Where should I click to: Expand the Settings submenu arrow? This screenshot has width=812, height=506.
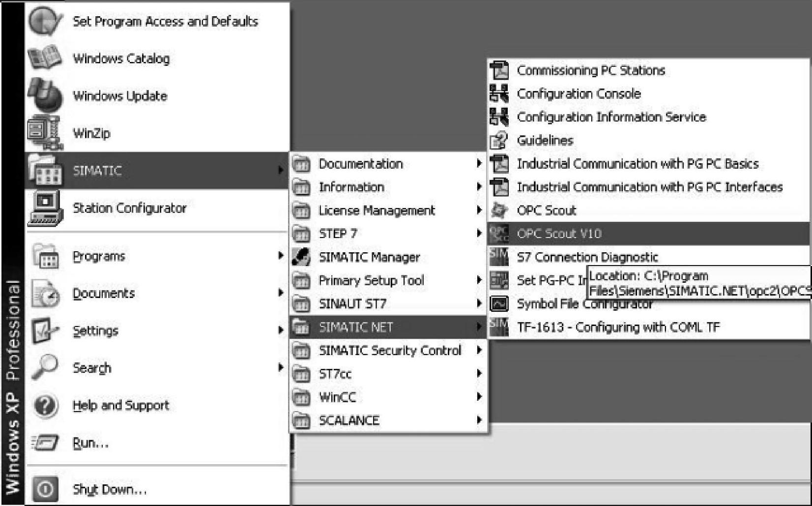[281, 330]
